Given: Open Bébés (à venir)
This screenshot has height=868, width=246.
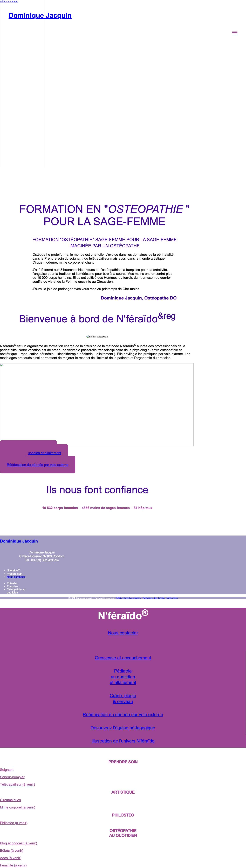Looking at the screenshot, I should 11,851.
